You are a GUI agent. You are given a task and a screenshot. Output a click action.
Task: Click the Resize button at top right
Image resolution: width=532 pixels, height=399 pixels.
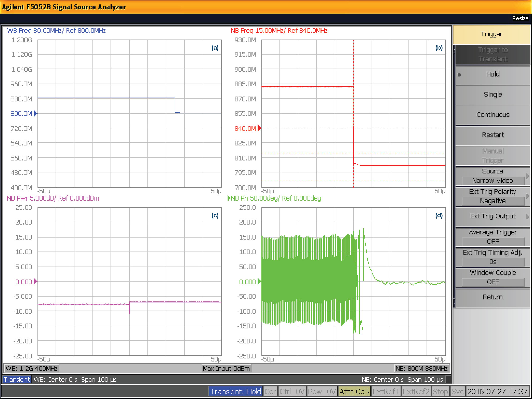tap(520, 18)
